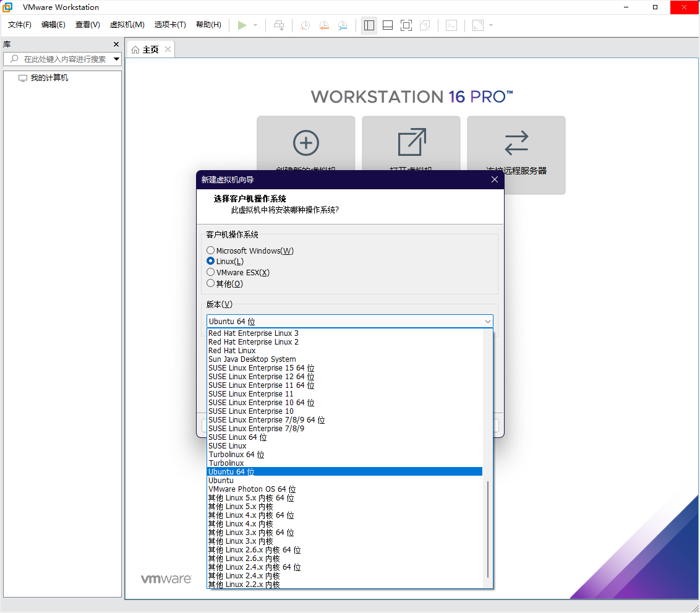Viewport: 700px width, 613px height.
Task: Select My Computer in library tree
Action: pos(49,78)
